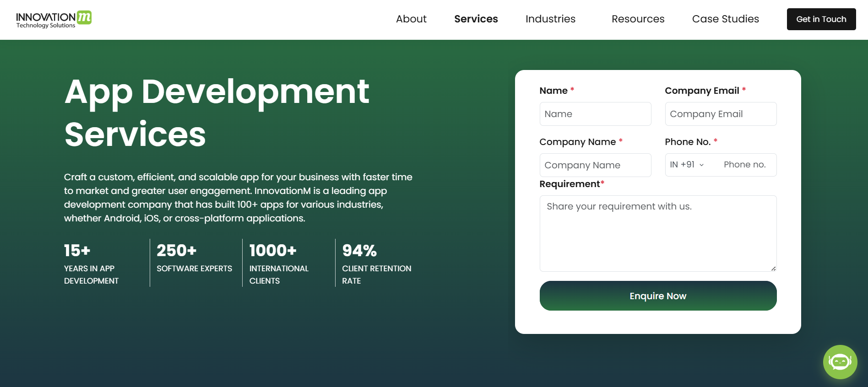Expand the IN +91 country code dropdown
Image resolution: width=868 pixels, height=387 pixels.
pos(687,165)
